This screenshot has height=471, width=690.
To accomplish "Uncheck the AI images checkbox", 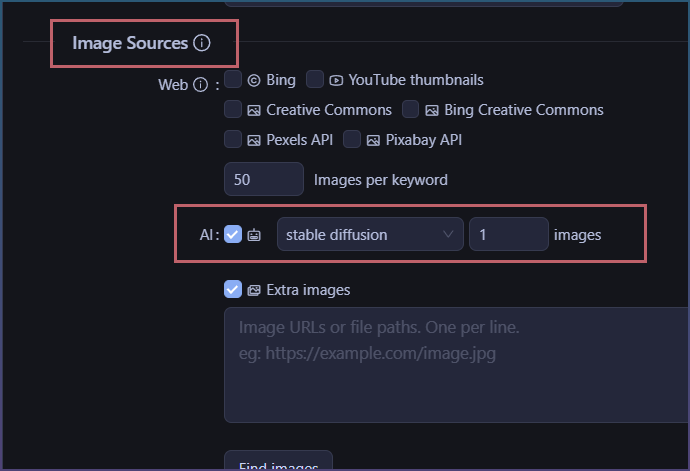I will point(233,234).
